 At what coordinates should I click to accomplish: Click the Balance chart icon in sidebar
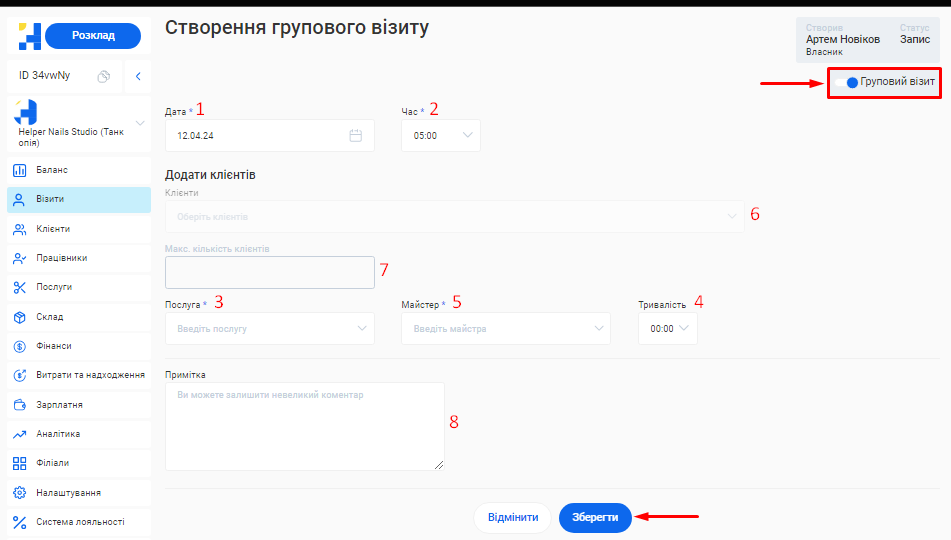[19, 170]
